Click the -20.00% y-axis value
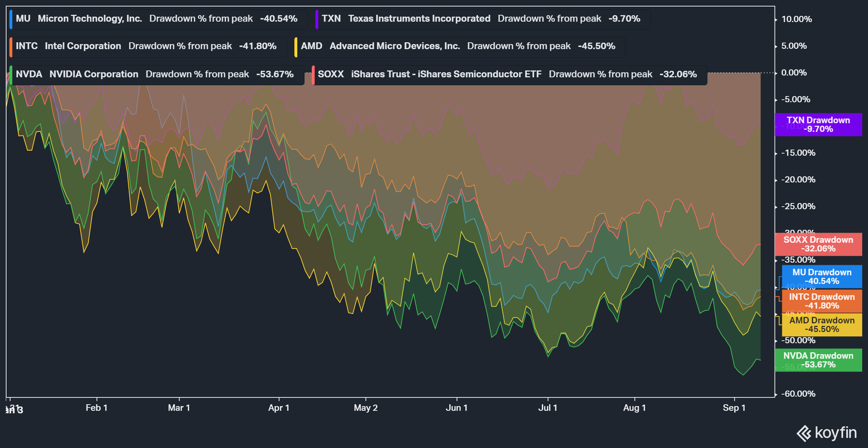 pos(798,180)
